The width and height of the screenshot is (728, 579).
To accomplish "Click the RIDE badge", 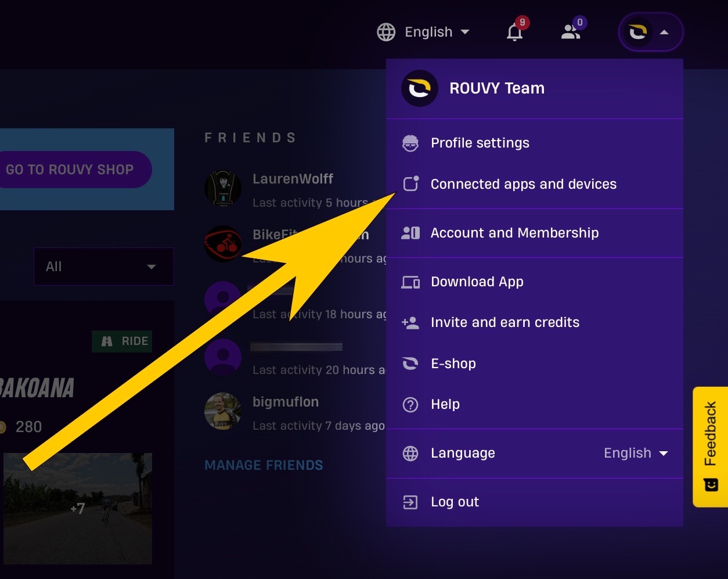I will coord(122,341).
